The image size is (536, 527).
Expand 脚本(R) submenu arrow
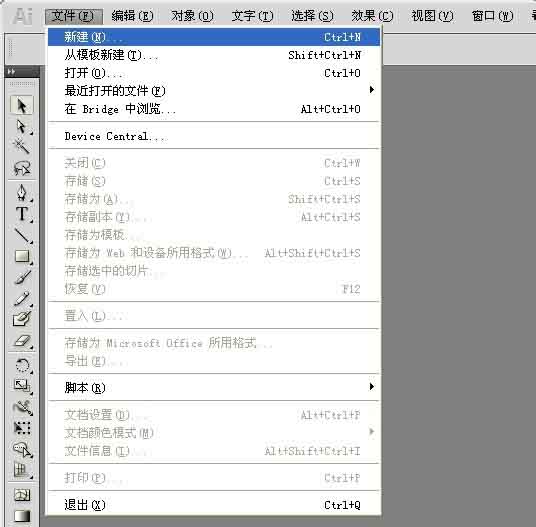(372, 387)
